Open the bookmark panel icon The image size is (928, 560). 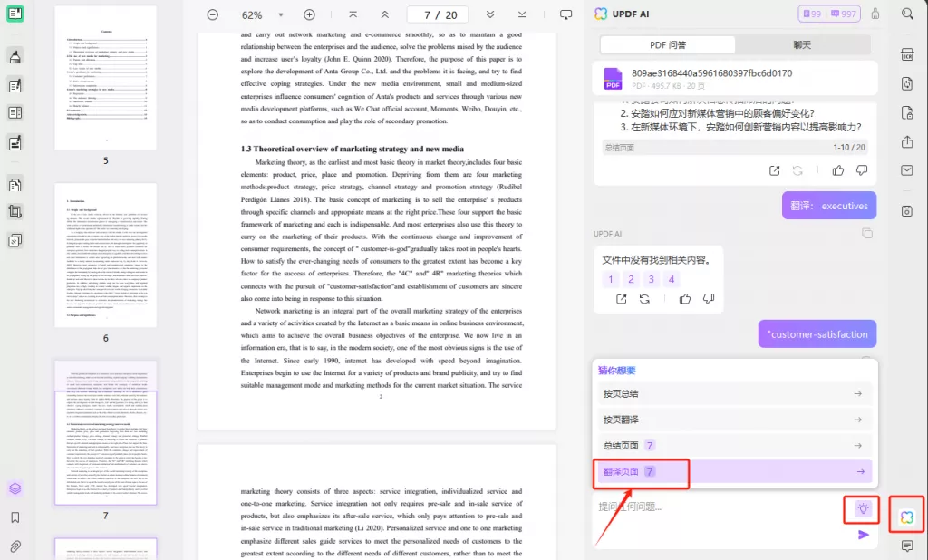coord(15,517)
